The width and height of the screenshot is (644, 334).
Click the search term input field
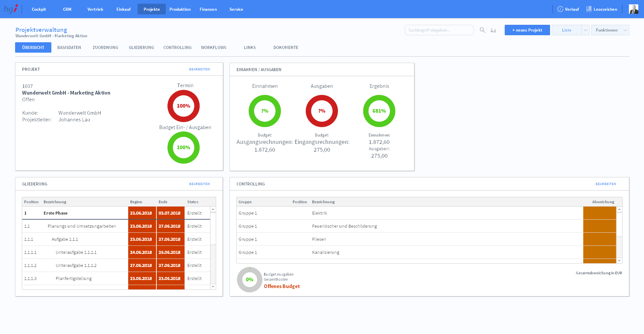pos(439,30)
